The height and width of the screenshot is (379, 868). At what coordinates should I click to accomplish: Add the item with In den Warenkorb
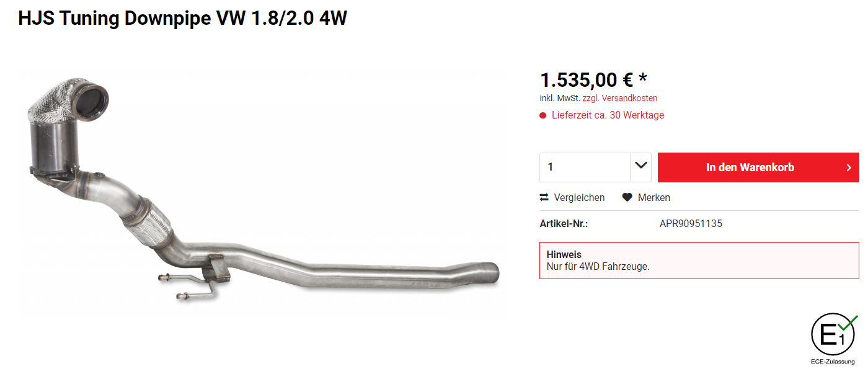758,167
